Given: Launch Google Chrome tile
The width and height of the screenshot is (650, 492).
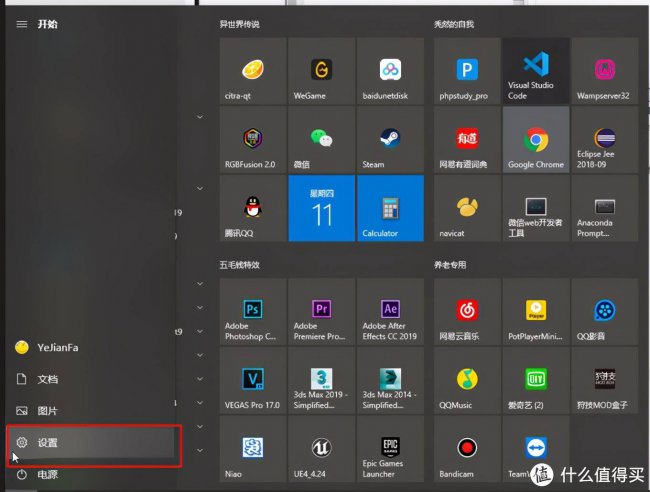Looking at the screenshot, I should pos(536,140).
